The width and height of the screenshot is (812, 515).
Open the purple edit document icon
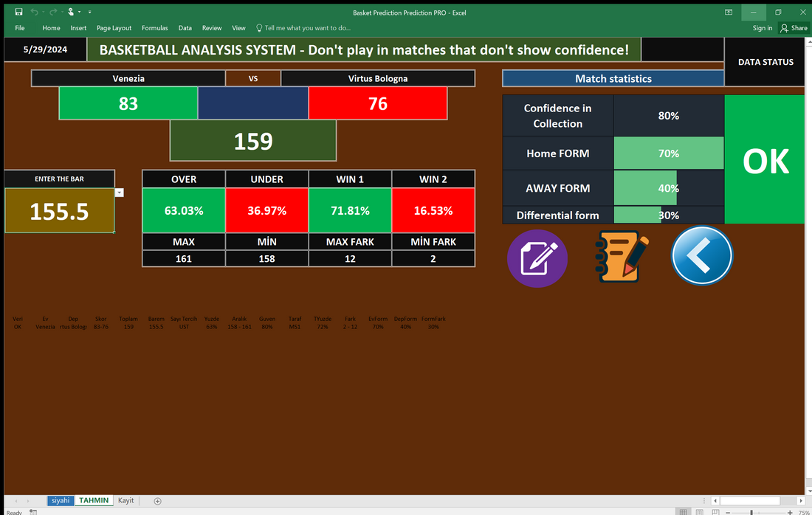point(537,258)
